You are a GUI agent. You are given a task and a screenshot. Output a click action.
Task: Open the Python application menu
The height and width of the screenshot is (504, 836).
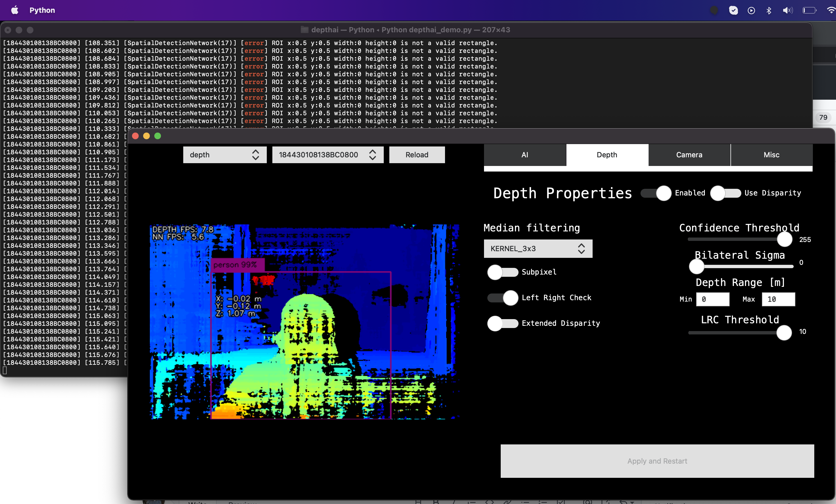[x=42, y=10]
